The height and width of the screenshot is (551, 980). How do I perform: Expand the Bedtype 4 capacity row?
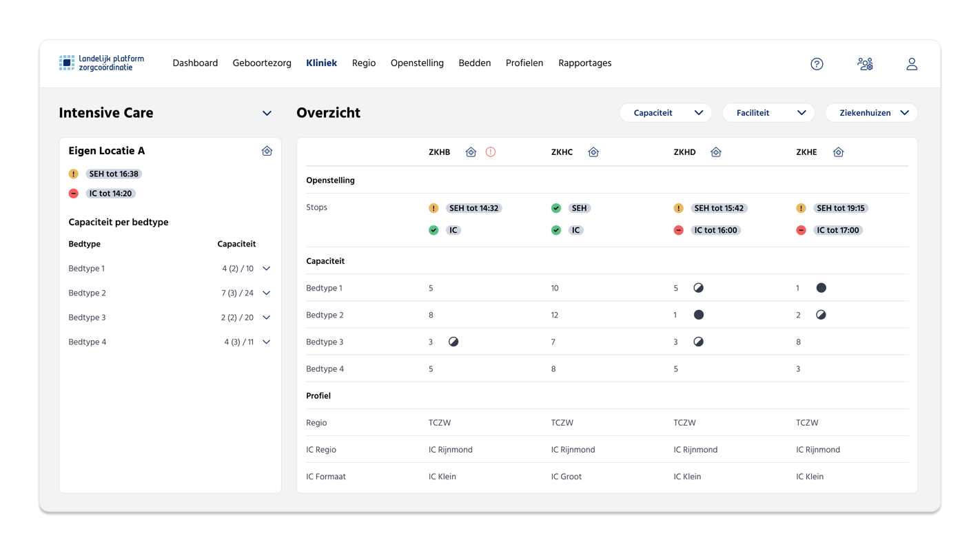click(x=267, y=342)
